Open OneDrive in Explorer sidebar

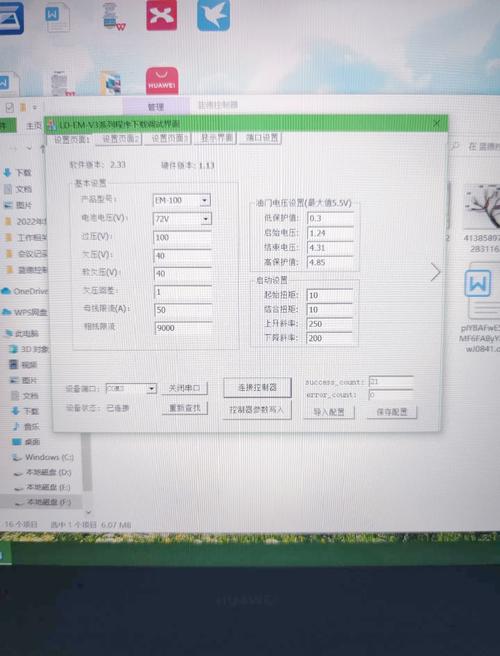(24, 291)
